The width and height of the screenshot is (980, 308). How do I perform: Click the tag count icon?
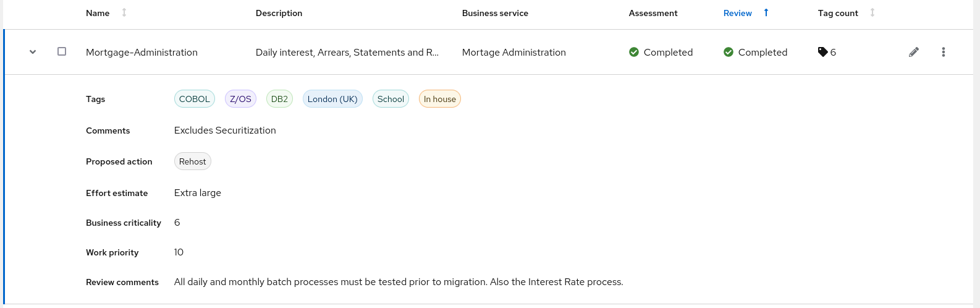[822, 52]
